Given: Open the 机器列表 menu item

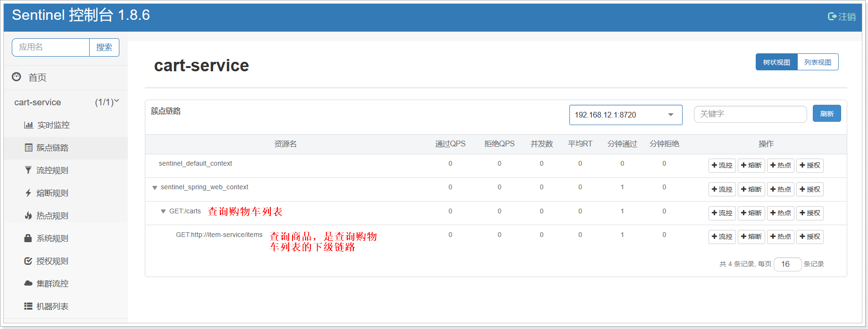Looking at the screenshot, I should tap(66, 306).
